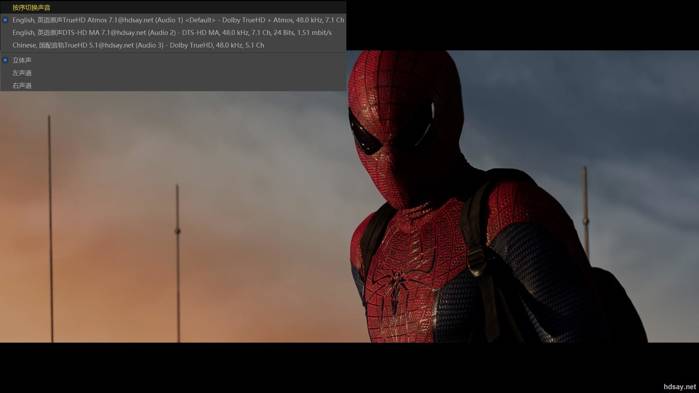Click the antenna pole right of Spider-Man
Viewport: 699px width, 393px height.
point(586,213)
